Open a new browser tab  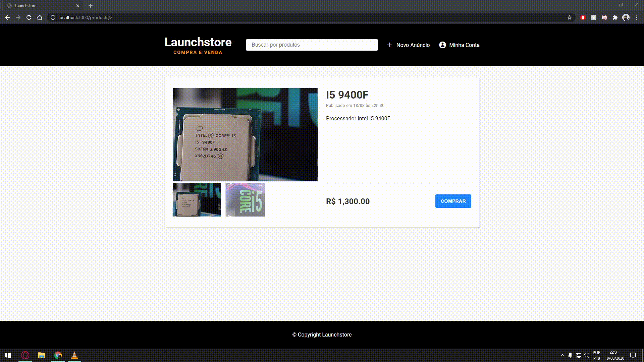(x=91, y=6)
